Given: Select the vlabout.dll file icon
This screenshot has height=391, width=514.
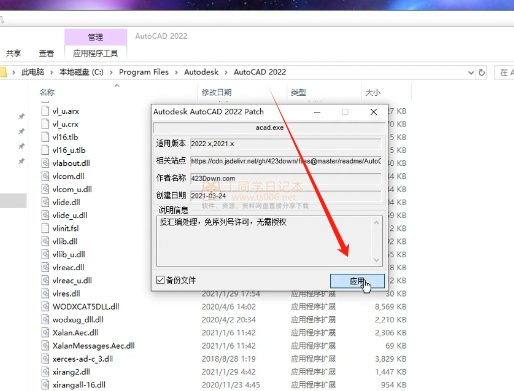Looking at the screenshot, I should [x=45, y=163].
